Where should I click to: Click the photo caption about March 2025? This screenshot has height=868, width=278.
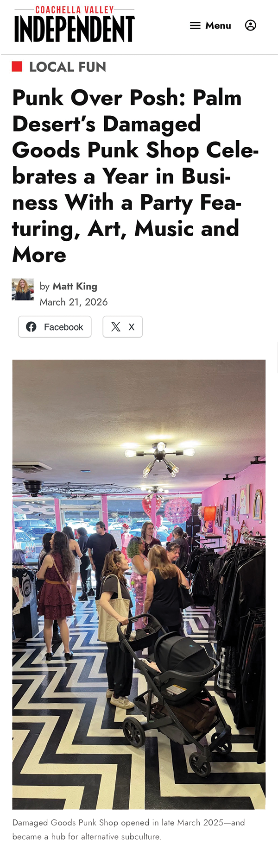coord(129,830)
